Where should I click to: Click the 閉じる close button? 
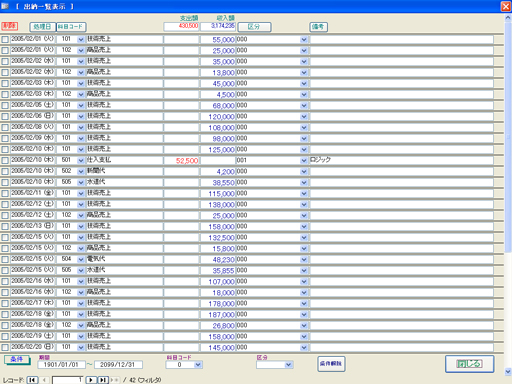tap(469, 364)
